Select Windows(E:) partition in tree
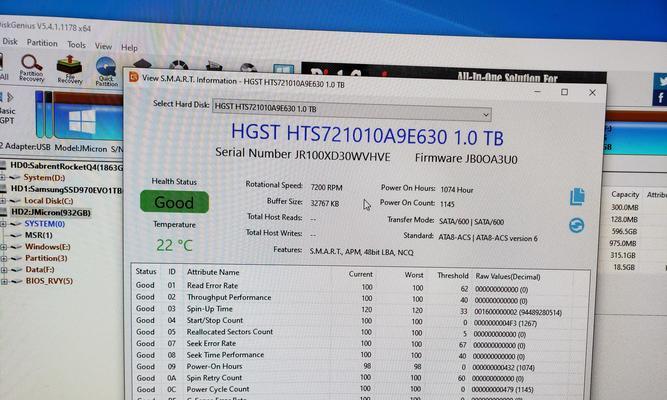This screenshot has width=667, height=400. point(47,246)
